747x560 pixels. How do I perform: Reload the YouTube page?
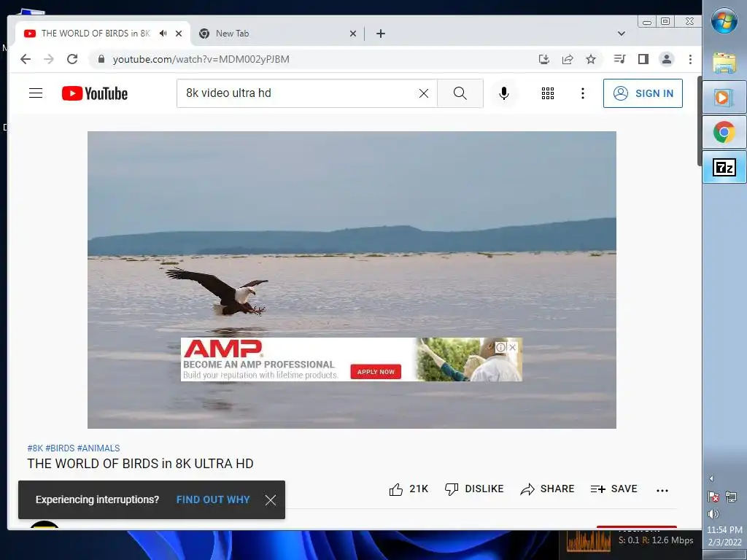click(x=72, y=59)
